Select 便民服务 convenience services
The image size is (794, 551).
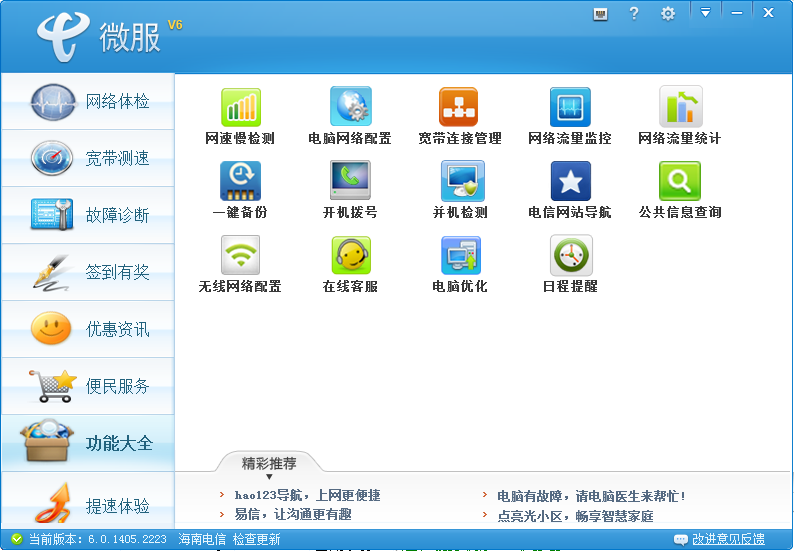coord(88,386)
